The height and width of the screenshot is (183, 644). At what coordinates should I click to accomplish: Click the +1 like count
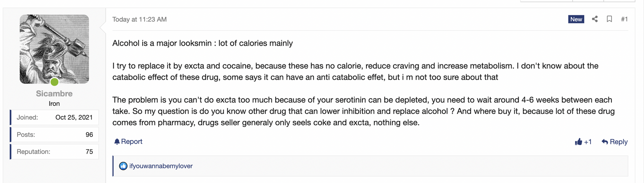(588, 142)
